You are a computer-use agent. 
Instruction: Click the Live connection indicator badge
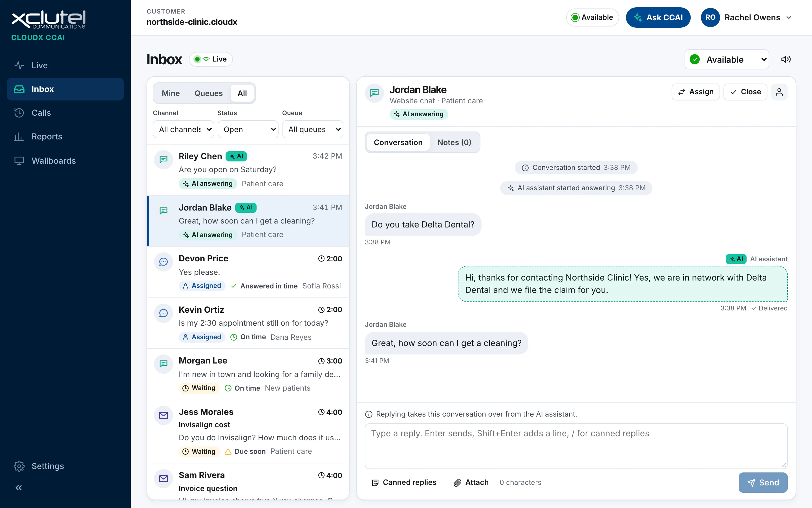click(211, 59)
